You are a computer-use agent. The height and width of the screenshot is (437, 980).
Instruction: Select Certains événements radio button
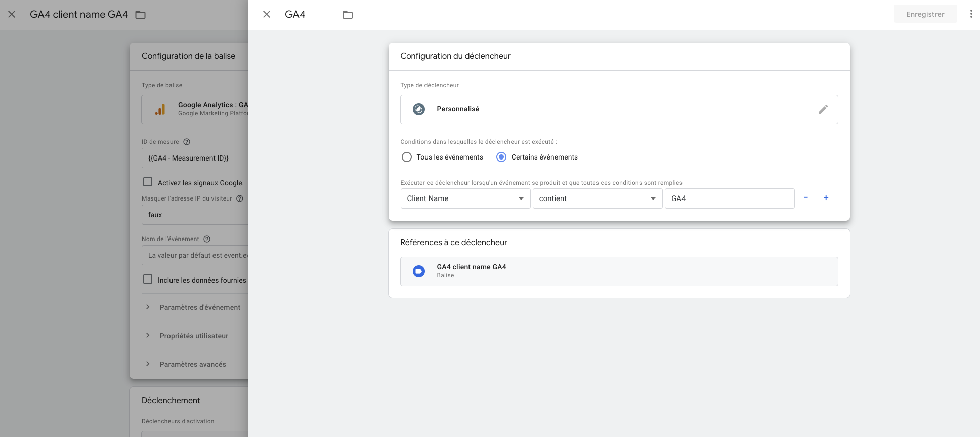pyautogui.click(x=501, y=157)
